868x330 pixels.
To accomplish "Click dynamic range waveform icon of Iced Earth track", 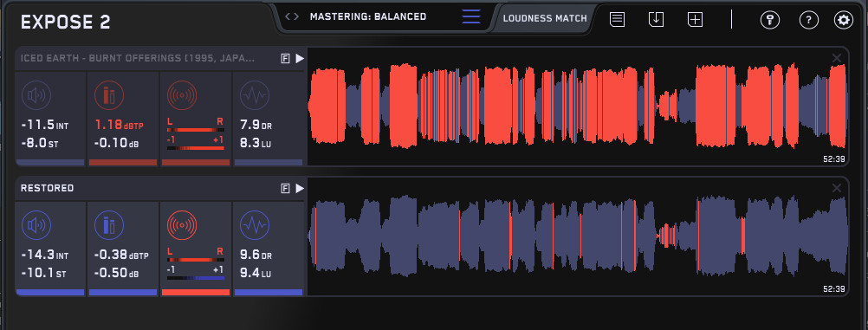I will click(255, 95).
